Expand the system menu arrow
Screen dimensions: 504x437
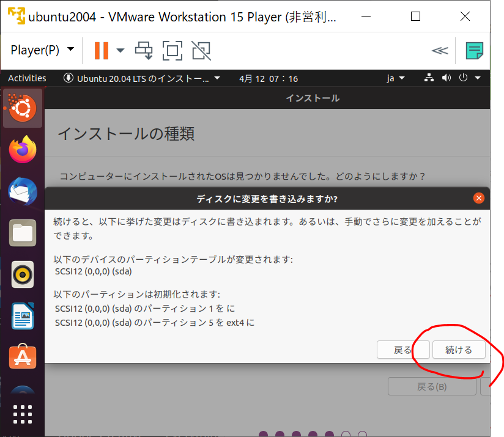point(478,78)
